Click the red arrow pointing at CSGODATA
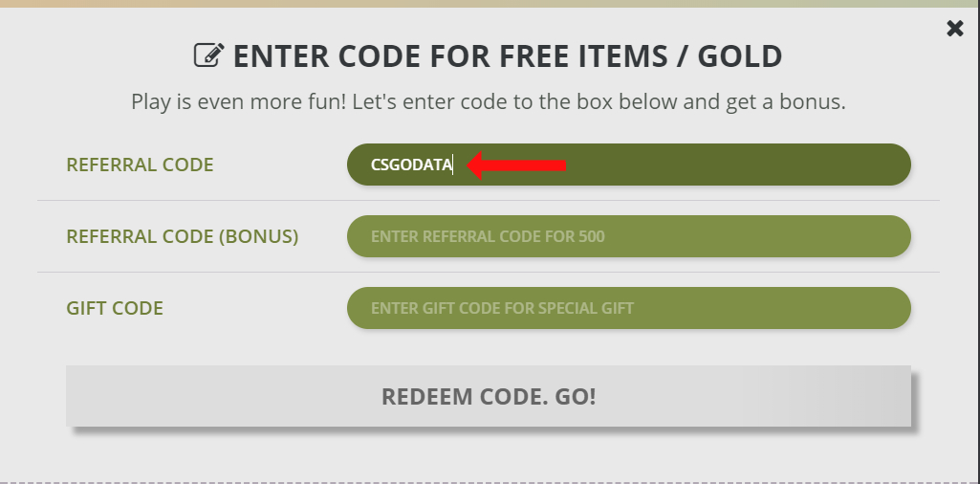This screenshot has height=484, width=980. 516,166
